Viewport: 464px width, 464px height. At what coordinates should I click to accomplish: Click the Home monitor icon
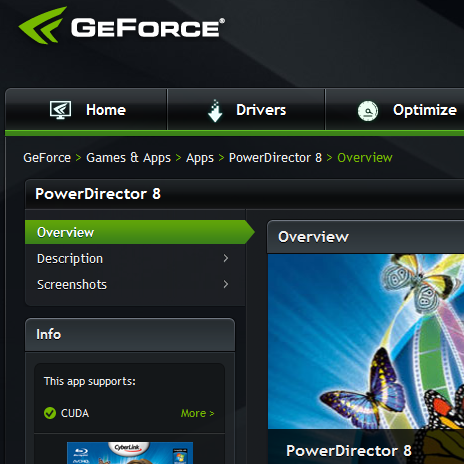(x=60, y=110)
